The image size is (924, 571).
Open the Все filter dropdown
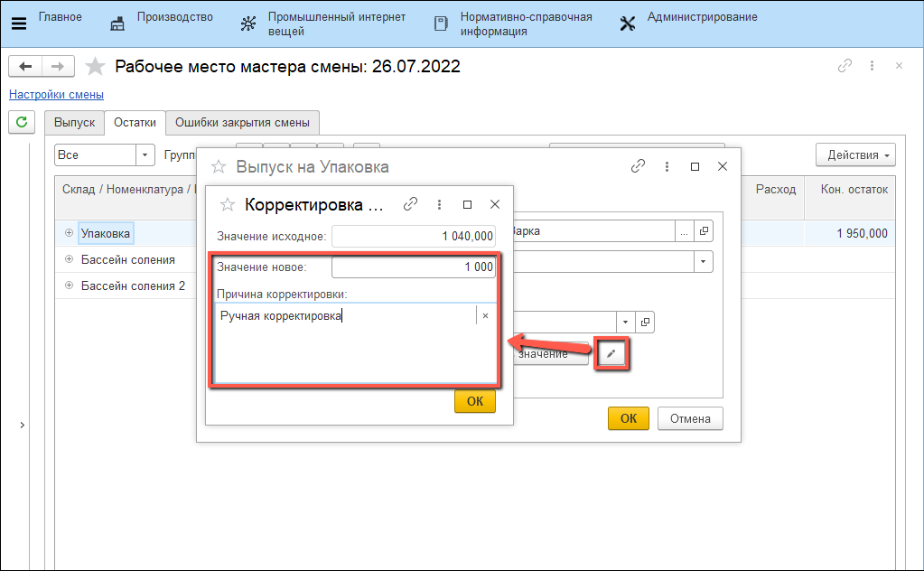click(x=145, y=155)
